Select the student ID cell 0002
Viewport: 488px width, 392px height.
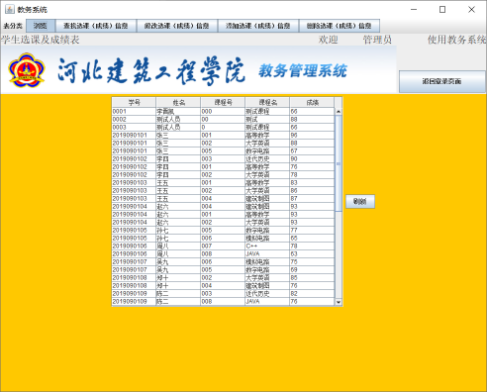click(134, 119)
